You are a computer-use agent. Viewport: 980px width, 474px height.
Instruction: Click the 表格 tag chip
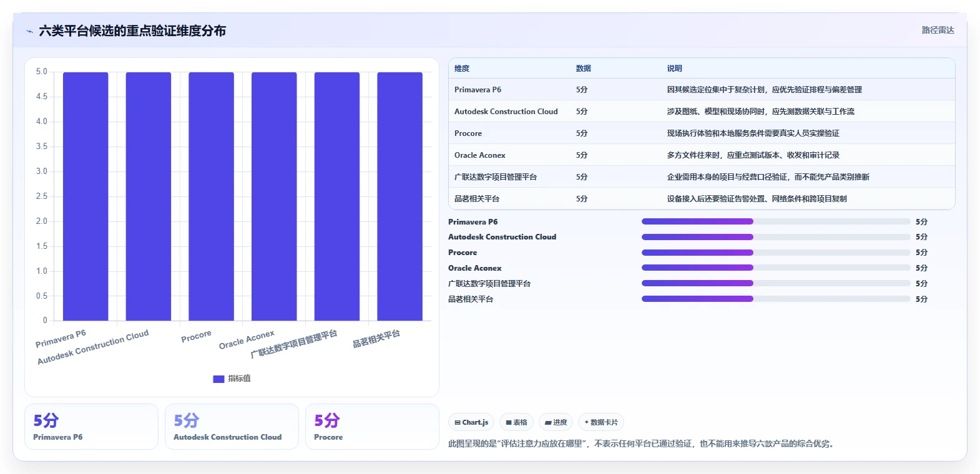point(516,422)
